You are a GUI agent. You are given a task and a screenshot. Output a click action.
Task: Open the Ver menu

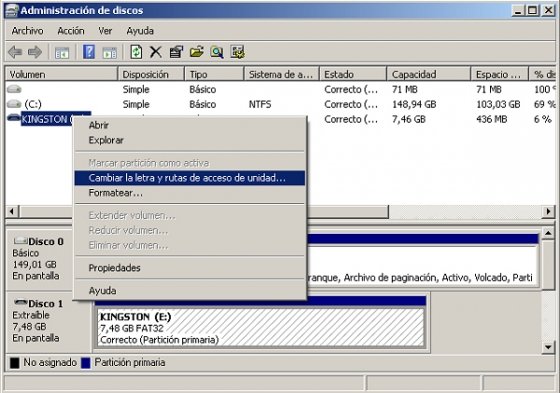(x=105, y=31)
